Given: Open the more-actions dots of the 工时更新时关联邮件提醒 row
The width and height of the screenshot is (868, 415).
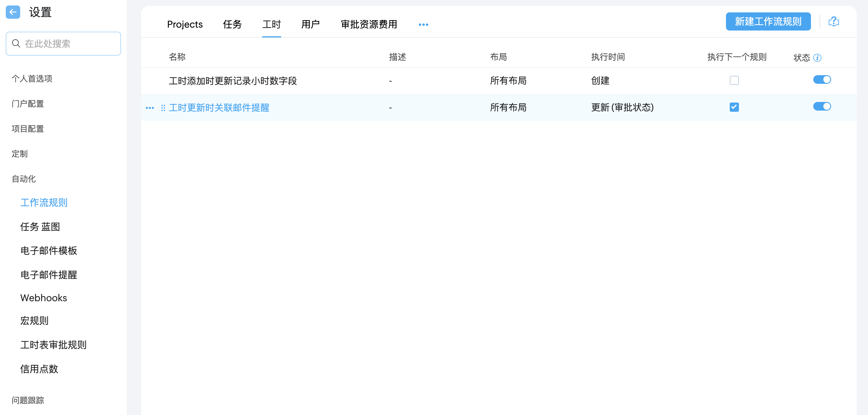Looking at the screenshot, I should click(x=150, y=108).
